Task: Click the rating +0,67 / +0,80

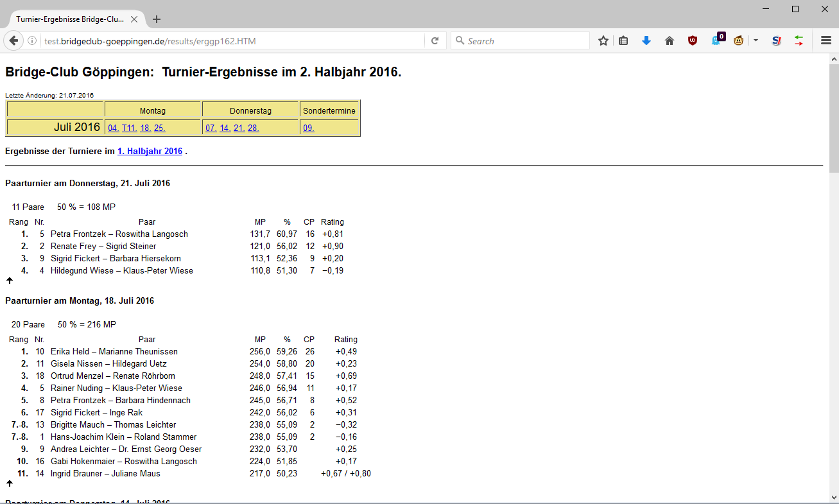Action: (346, 473)
